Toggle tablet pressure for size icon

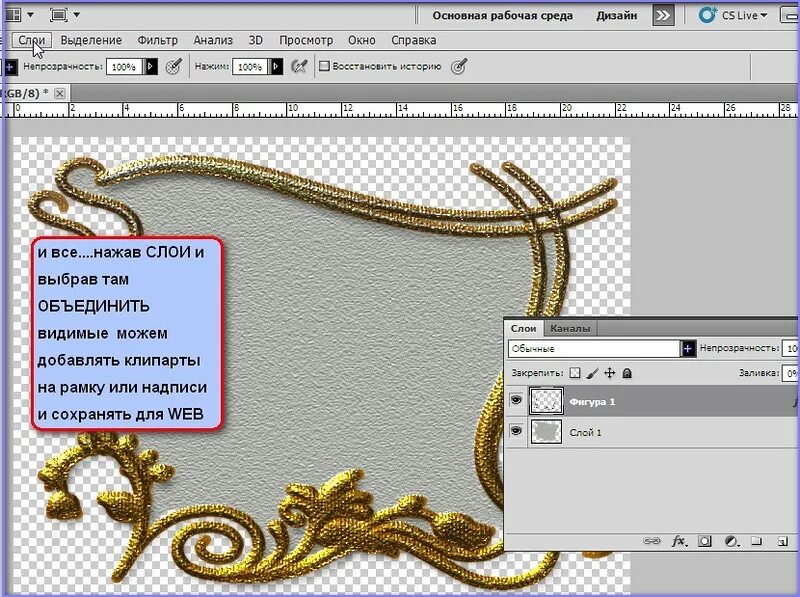pyautogui.click(x=459, y=66)
